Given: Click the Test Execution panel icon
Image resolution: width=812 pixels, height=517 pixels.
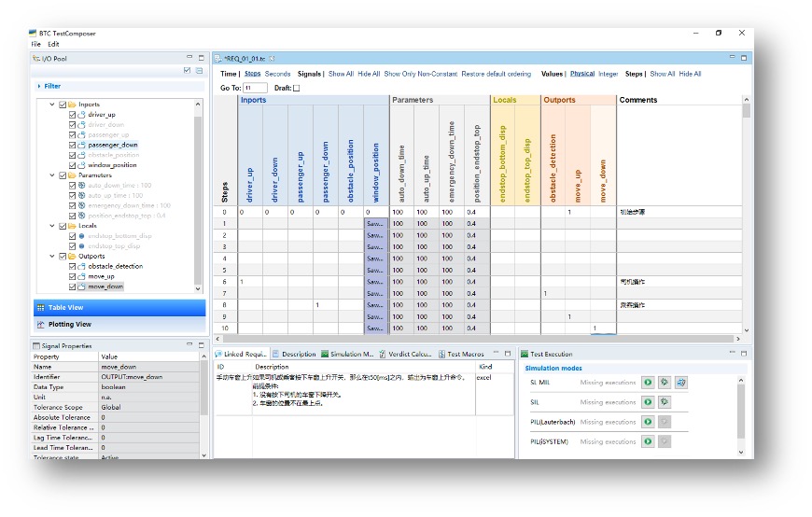Looking at the screenshot, I should click(x=525, y=354).
